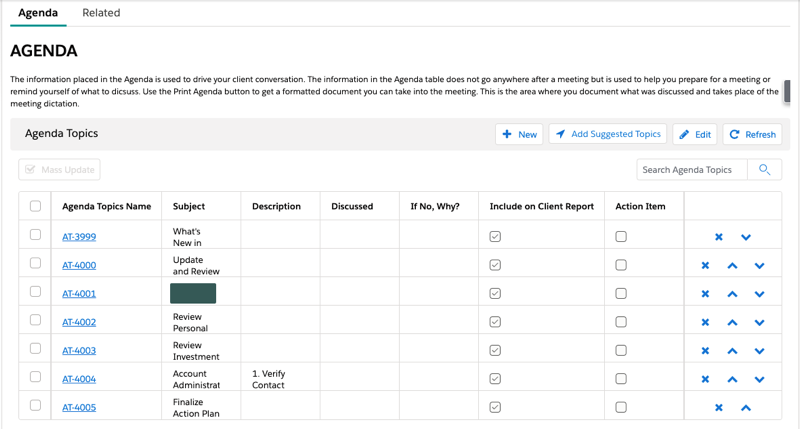
Task: Click the Search Agenda Topics field
Action: pos(692,170)
